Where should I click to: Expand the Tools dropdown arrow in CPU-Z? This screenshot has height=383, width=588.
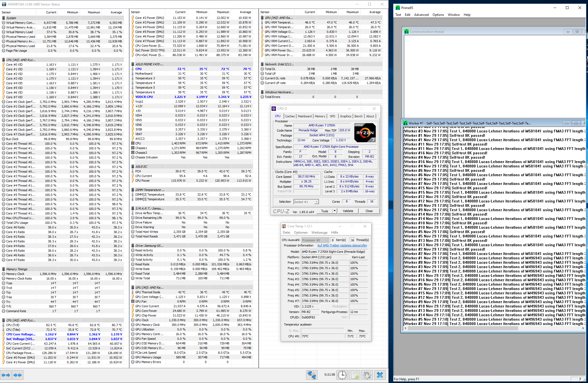(335, 211)
